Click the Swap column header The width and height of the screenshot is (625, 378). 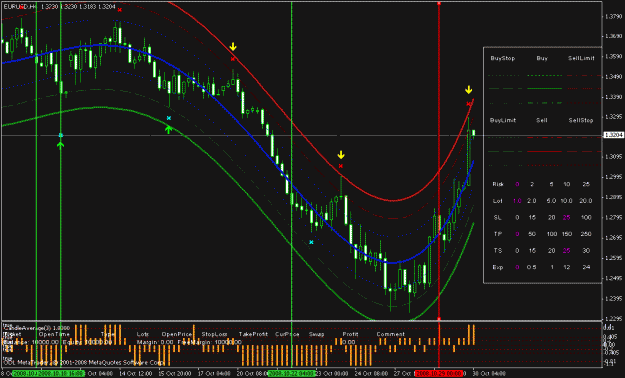(x=316, y=334)
